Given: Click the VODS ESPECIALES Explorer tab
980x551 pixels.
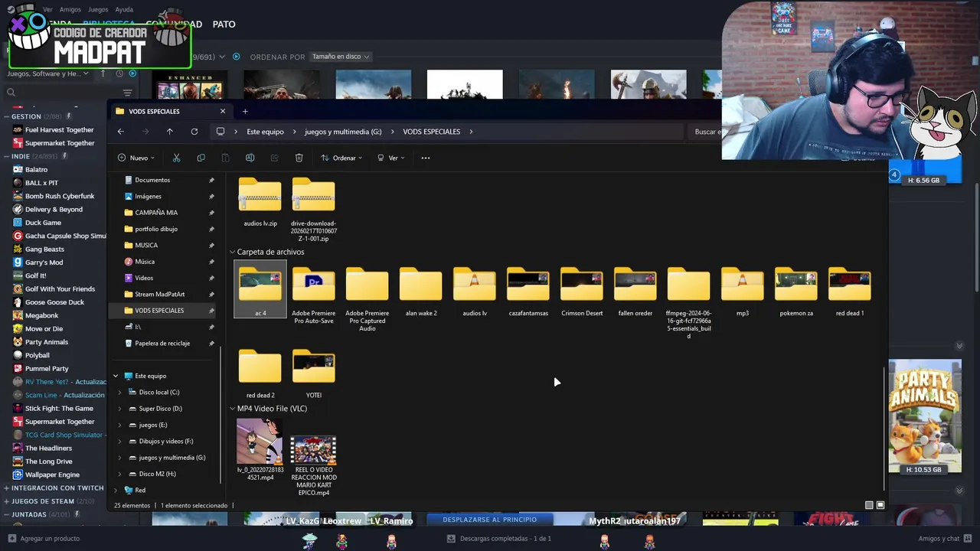Looking at the screenshot, I should tap(170, 111).
